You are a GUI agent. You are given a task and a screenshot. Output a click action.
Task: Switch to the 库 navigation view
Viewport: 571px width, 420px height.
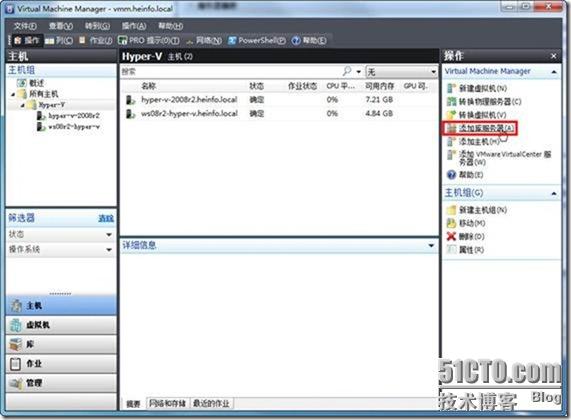pos(61,344)
